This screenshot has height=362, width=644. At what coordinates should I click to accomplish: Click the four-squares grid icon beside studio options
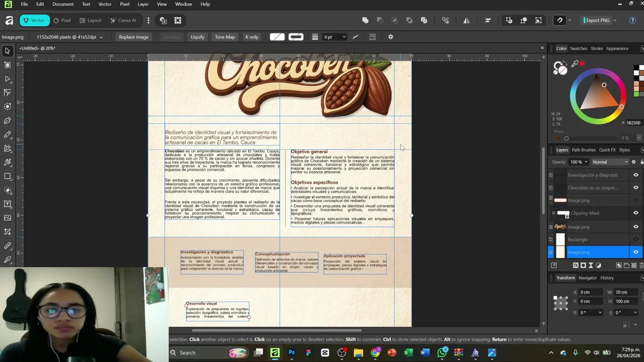click(178, 21)
